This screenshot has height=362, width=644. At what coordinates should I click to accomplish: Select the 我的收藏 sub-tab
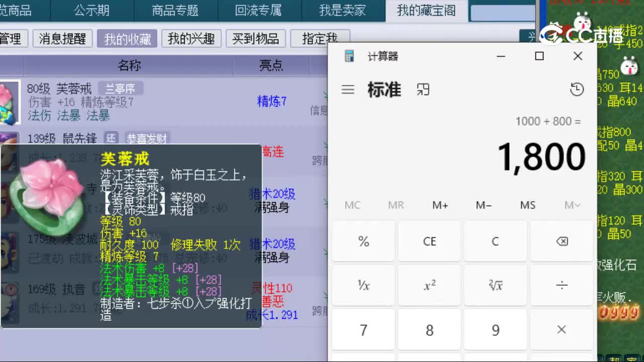(x=127, y=39)
